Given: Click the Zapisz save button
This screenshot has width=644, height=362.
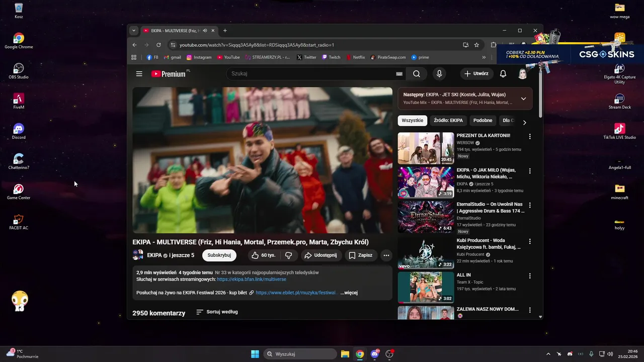Looking at the screenshot, I should point(361,255).
